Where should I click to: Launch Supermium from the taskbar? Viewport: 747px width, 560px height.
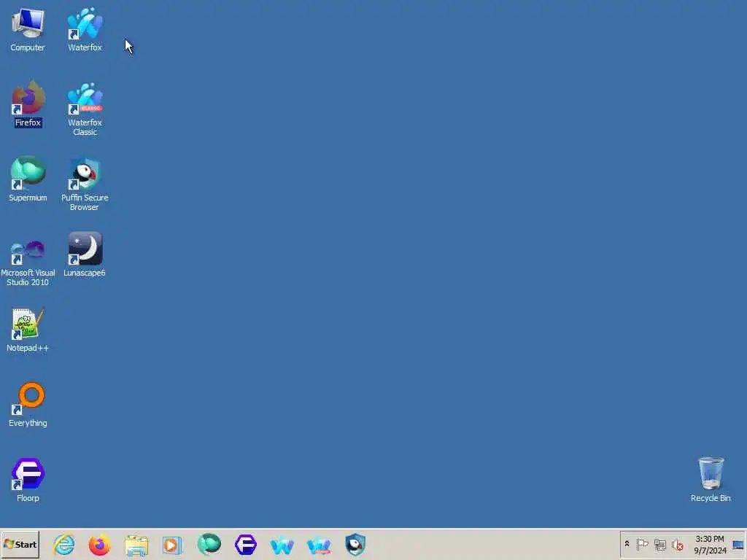coord(209,545)
